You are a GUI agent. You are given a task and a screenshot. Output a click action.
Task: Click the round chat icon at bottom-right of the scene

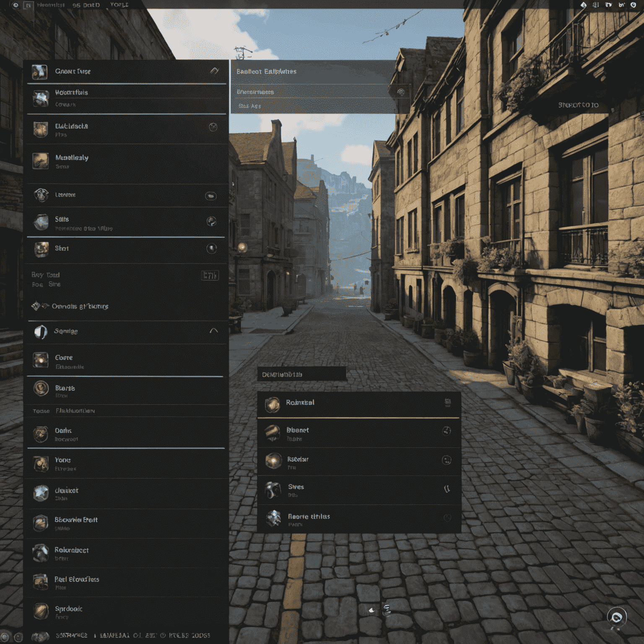(x=617, y=617)
